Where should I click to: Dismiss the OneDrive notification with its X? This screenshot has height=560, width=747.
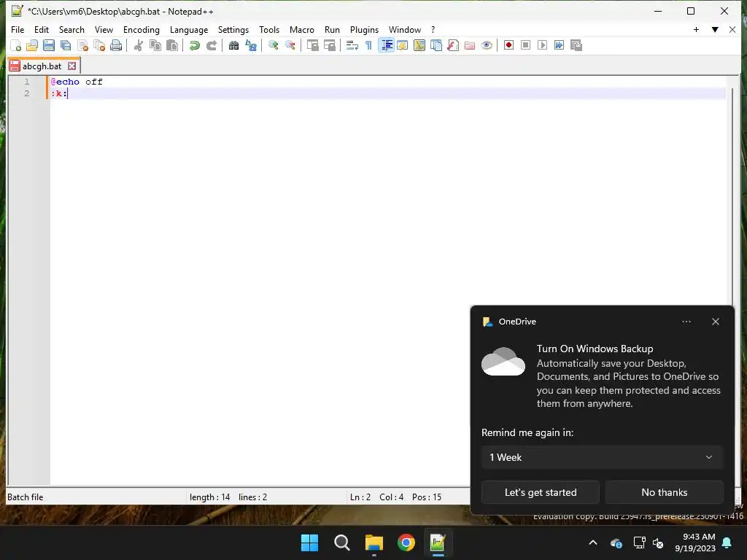tap(715, 322)
